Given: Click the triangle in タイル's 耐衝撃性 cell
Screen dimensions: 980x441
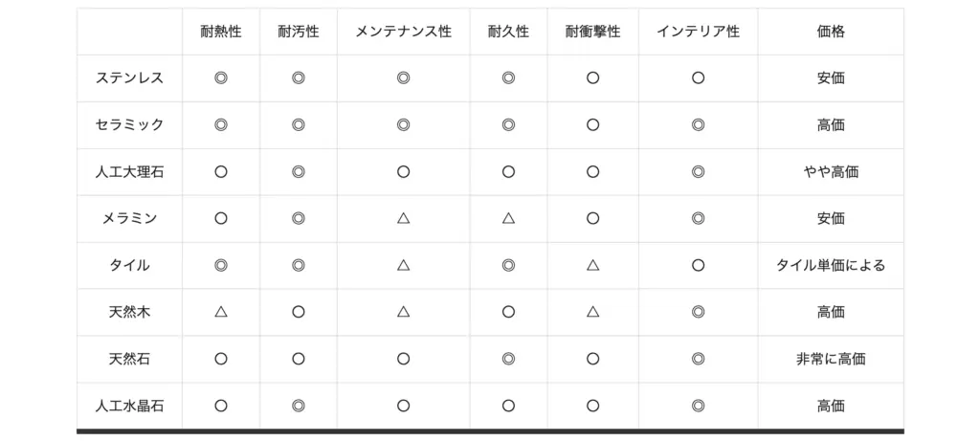Looking at the screenshot, I should 592,265.
